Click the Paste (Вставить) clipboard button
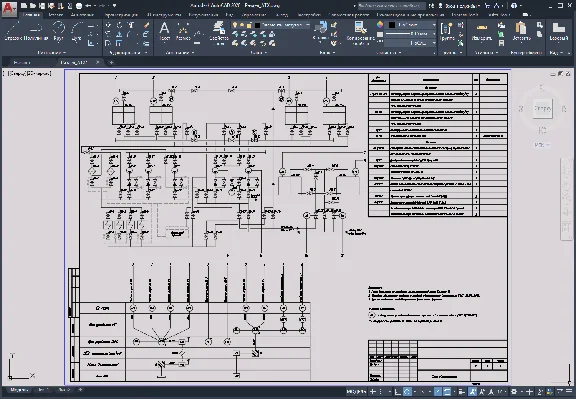 pyautogui.click(x=521, y=31)
